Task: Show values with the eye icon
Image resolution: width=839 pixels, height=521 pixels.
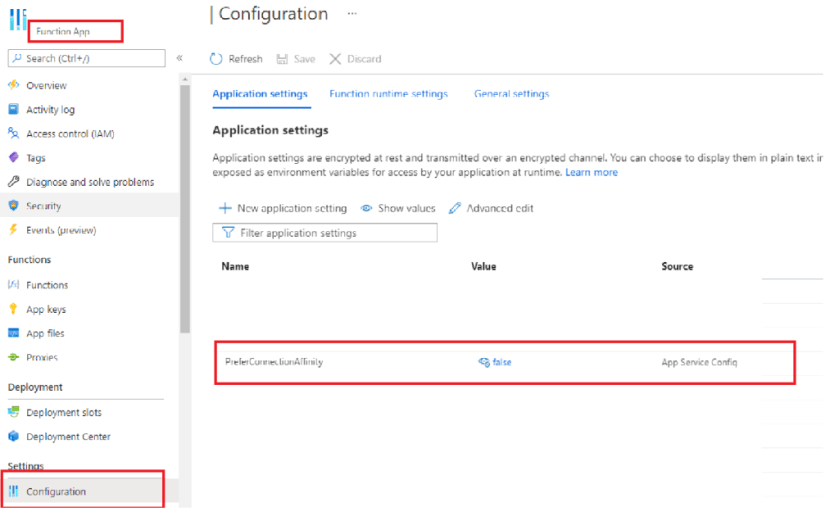Action: coord(367,208)
